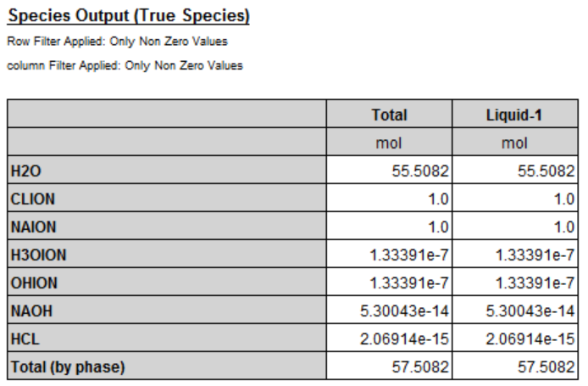588x386 pixels.
Task: Click the CLION row label
Action: pos(33,199)
